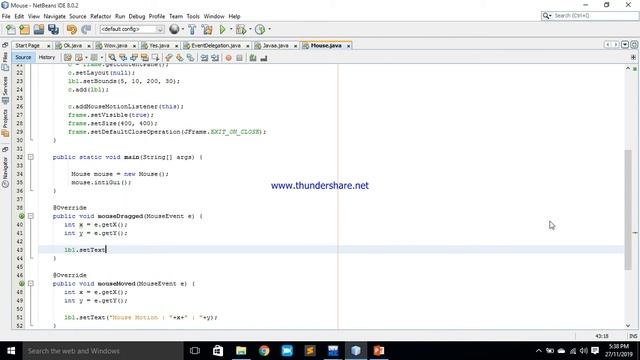Close the EventDelegation.java tab
This screenshot has width=640, height=360.
[247, 46]
